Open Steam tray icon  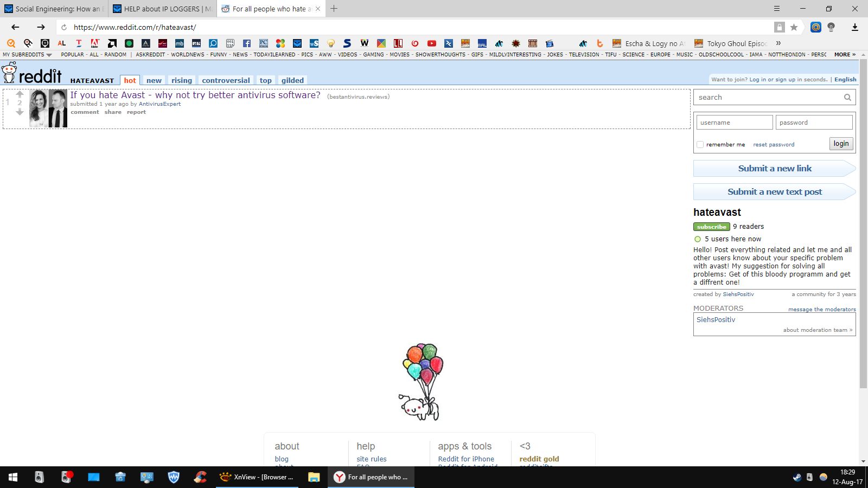(797, 477)
